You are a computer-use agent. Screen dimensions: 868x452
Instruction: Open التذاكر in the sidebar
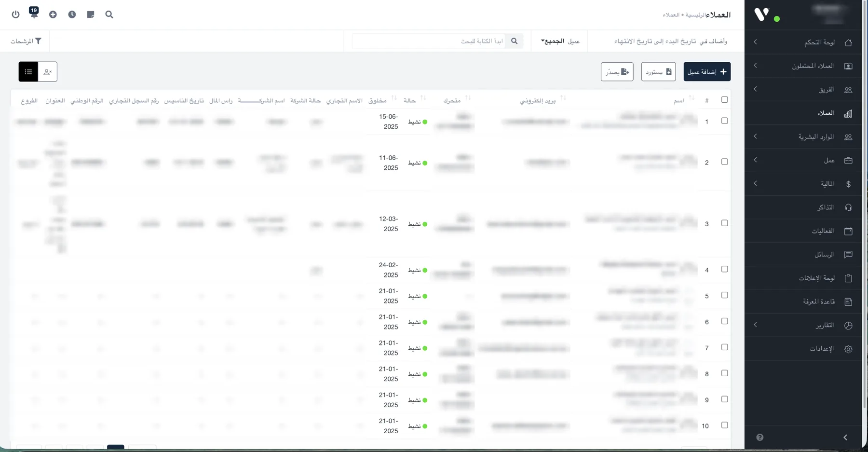tap(803, 207)
